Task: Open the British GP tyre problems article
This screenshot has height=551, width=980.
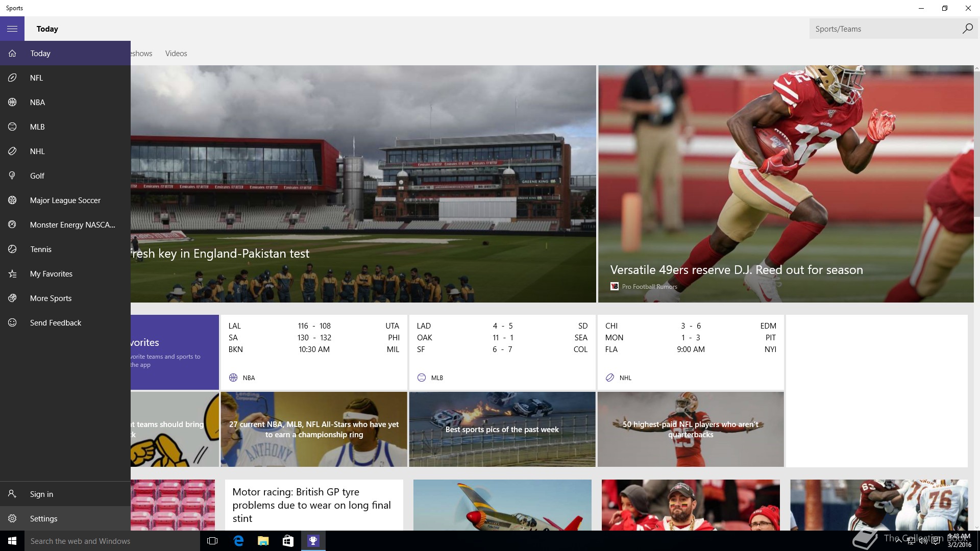Action: [314, 505]
